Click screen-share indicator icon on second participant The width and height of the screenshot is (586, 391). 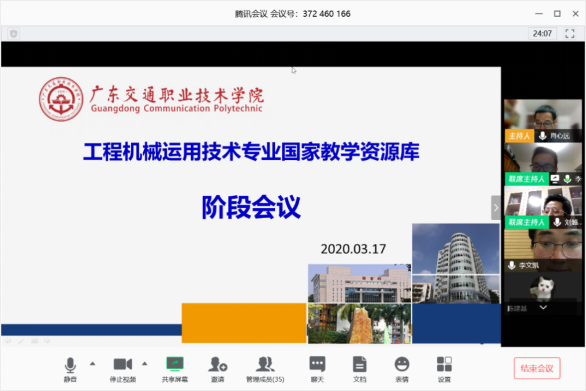[555, 179]
